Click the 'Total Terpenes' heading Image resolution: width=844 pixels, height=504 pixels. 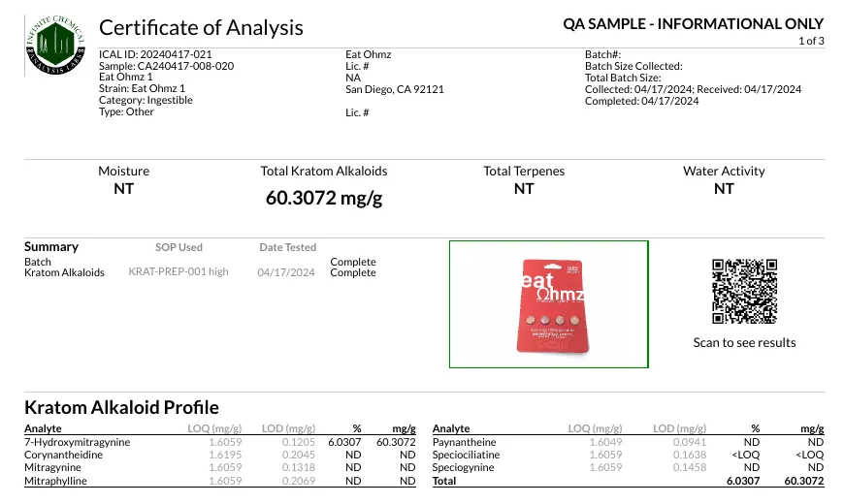pos(524,171)
